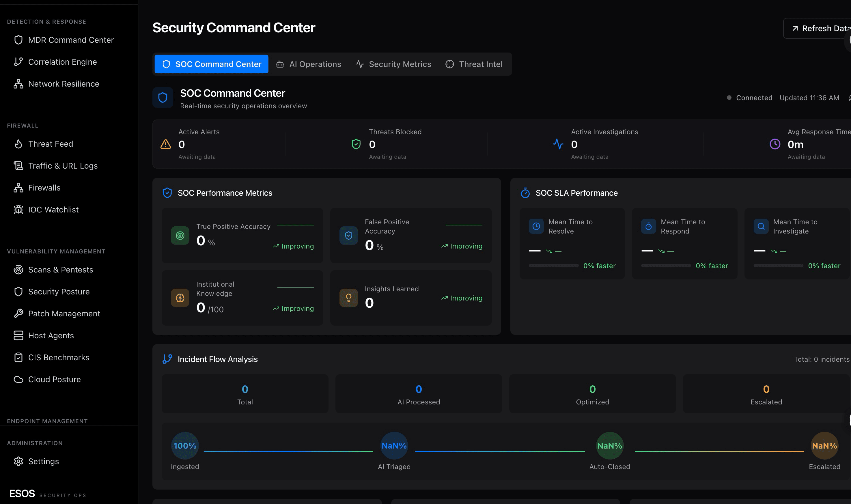Go to Security Posture
The image size is (851, 504).
[x=69, y=292]
